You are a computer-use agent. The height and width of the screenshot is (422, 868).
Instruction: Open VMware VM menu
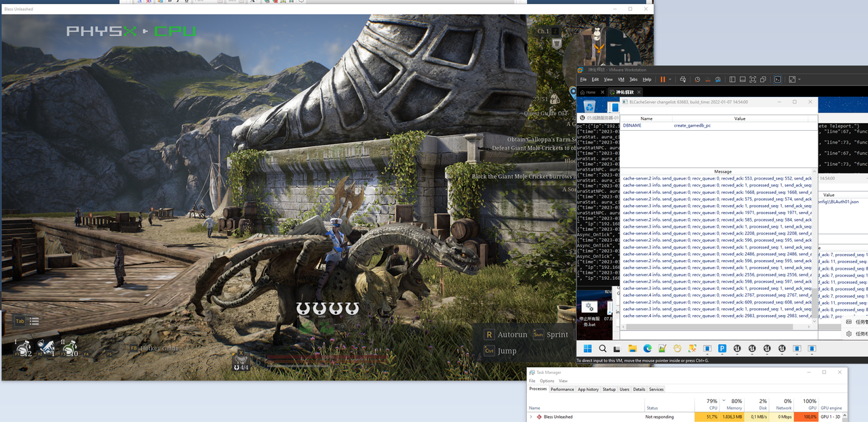[x=621, y=79]
